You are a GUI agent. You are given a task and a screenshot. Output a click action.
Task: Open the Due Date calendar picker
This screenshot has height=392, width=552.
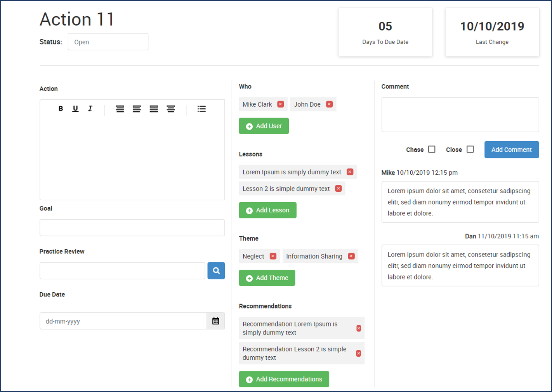(216, 321)
